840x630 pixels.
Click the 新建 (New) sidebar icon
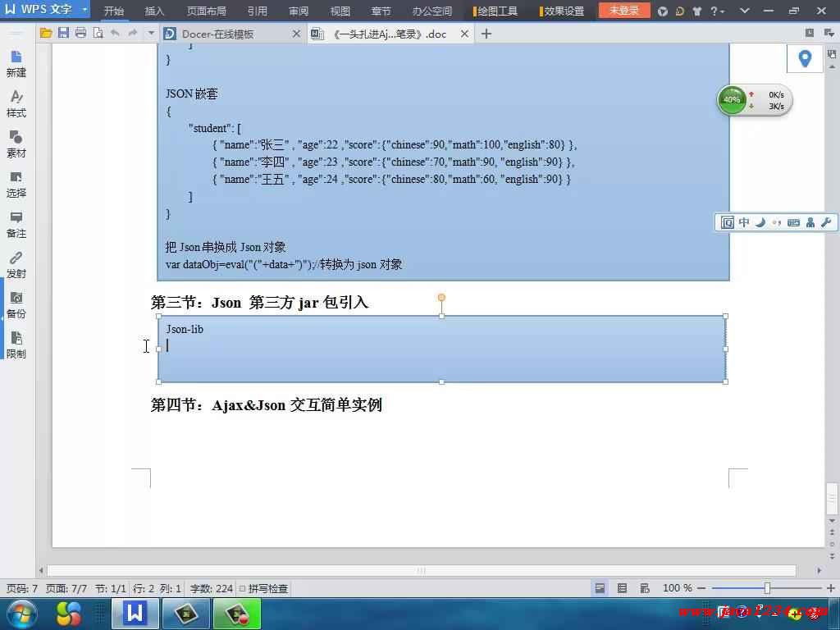point(16,63)
